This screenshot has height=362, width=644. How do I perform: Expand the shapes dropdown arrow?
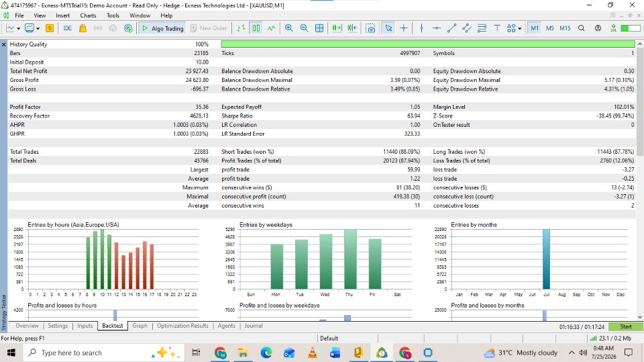519,28
